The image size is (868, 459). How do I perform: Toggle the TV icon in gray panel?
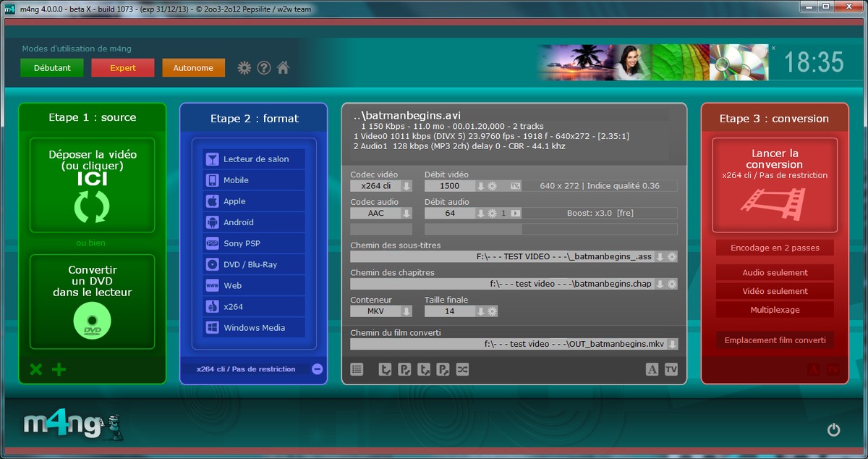[671, 369]
